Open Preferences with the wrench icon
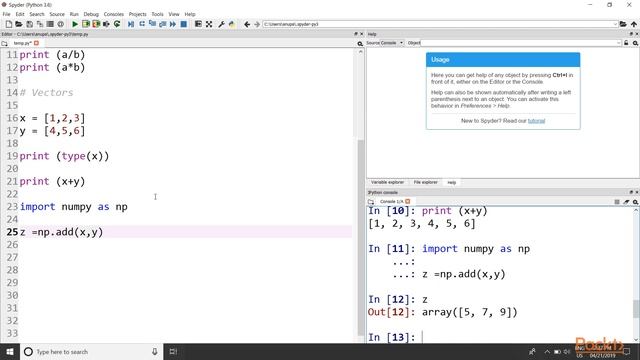The image size is (640, 360). point(221,24)
